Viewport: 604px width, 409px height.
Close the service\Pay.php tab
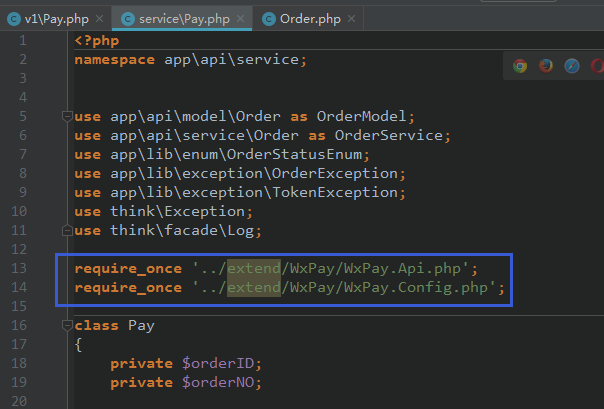240,18
